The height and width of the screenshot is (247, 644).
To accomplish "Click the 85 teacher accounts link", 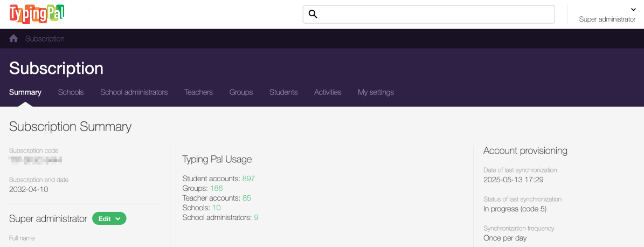I will click(247, 198).
